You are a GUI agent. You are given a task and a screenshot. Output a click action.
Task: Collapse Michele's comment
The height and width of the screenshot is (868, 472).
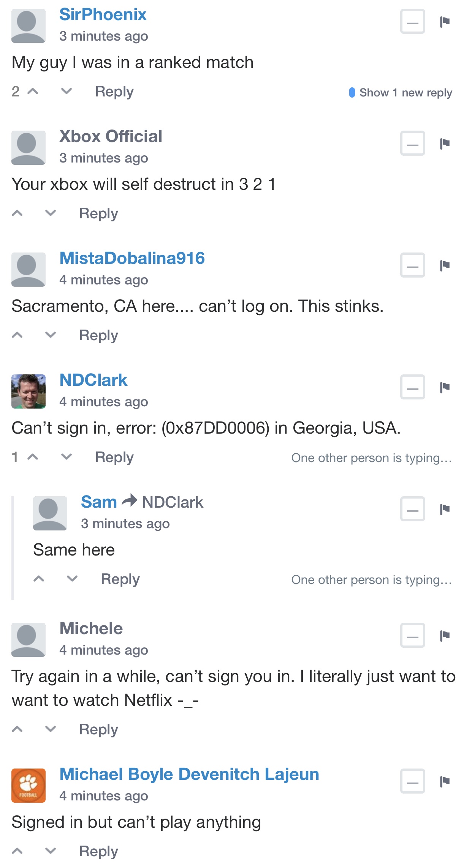[412, 635]
